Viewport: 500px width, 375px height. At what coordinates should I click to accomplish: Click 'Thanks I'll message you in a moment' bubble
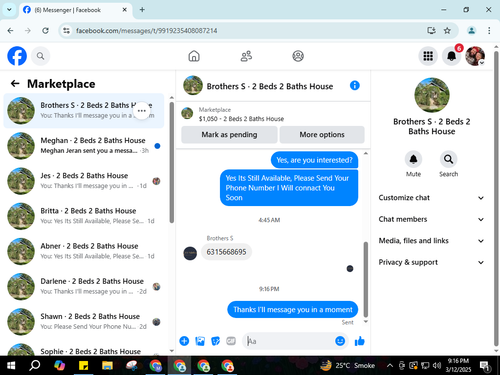coord(293,310)
